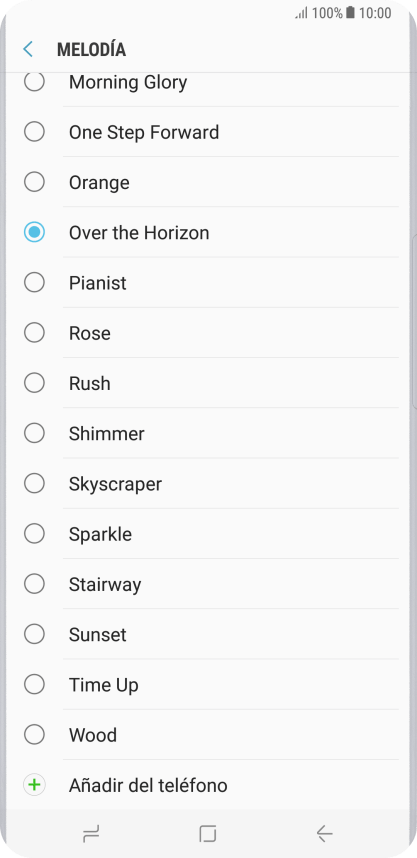Select the Skyscraper ringtone
Screen dimensions: 417x858
208,484
